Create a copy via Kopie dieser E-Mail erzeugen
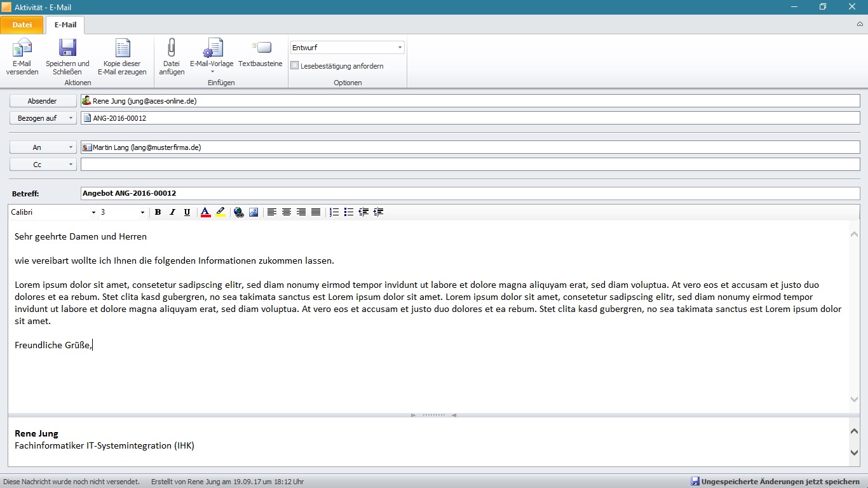This screenshot has height=488, width=868. (122, 49)
